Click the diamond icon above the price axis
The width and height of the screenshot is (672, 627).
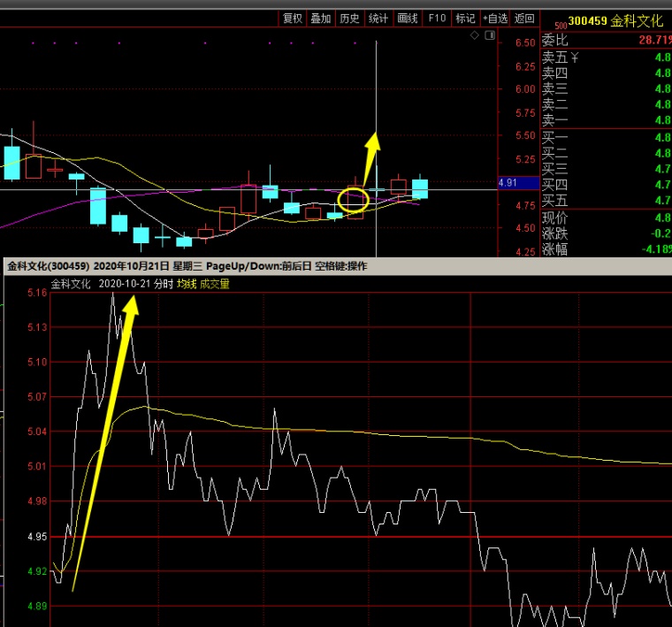[475, 35]
